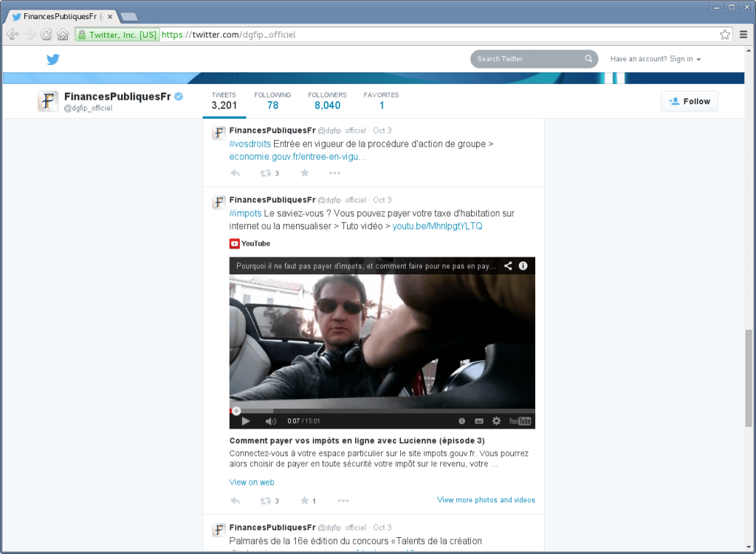Open the #vosdroits hashtag link
This screenshot has width=756, height=554.
250,144
